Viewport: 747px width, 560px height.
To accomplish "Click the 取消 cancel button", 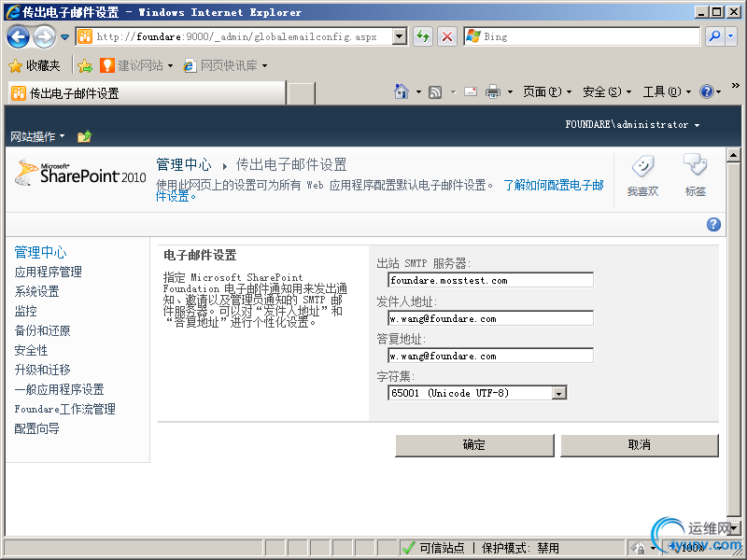I will coord(639,445).
